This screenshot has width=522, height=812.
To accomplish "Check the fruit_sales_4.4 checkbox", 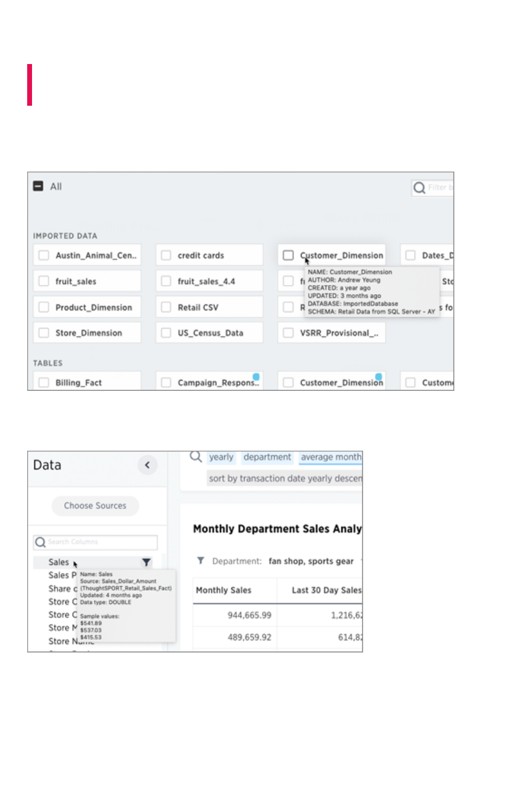I will coord(166,281).
